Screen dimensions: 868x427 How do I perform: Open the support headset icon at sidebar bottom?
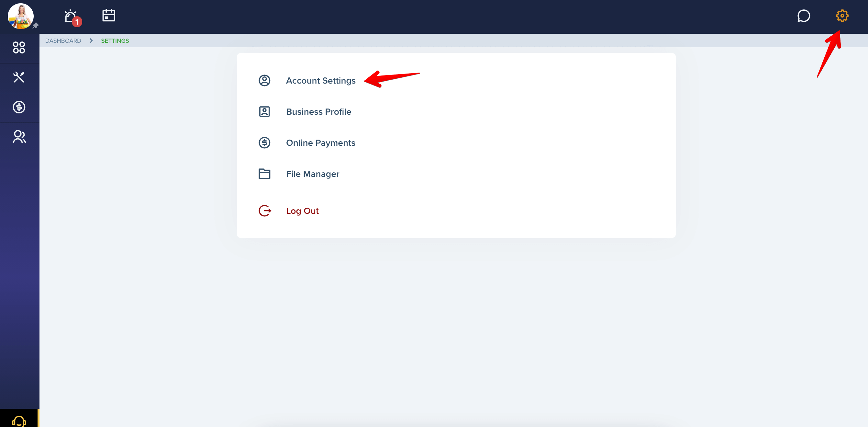(19, 421)
